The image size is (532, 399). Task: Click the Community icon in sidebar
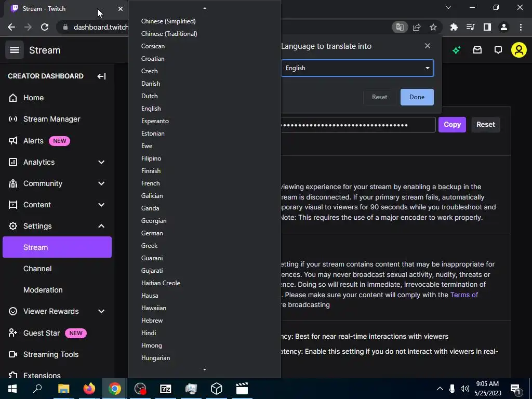point(13,183)
